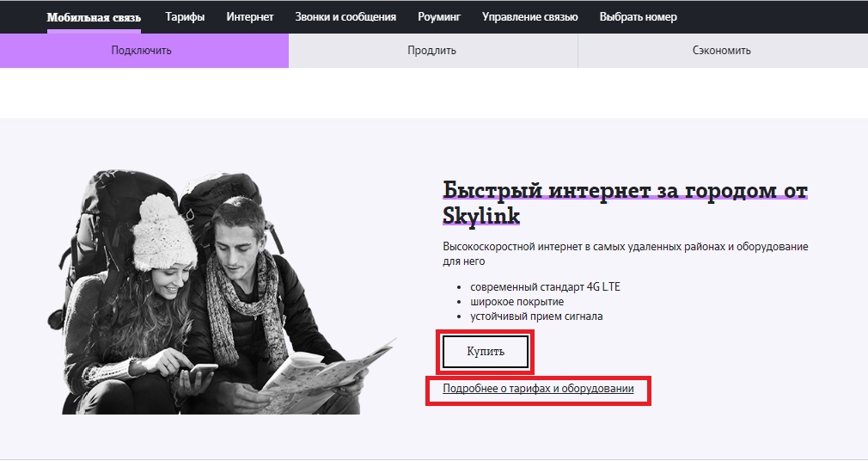Open the Подробнее о тарифах и оборудовании link
The image size is (868, 461).
(538, 389)
